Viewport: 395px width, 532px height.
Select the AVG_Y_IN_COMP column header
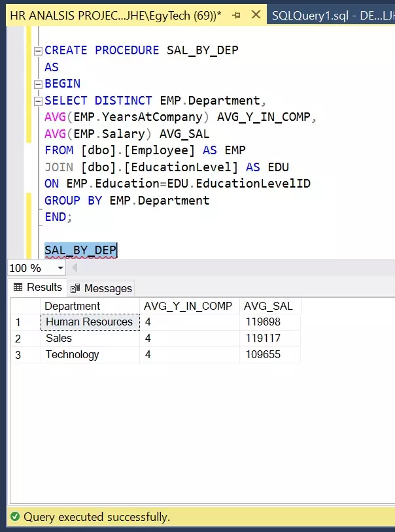coord(188,306)
